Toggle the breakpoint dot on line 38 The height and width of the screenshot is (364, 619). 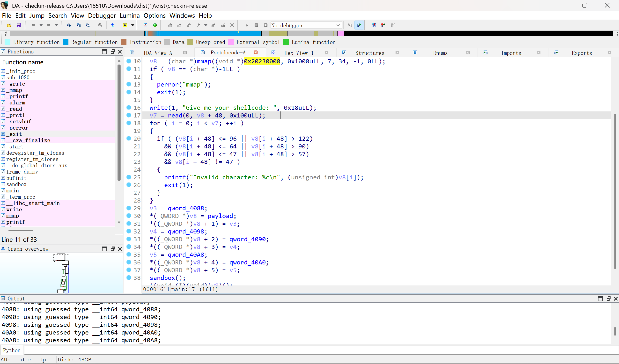pyautogui.click(x=129, y=277)
